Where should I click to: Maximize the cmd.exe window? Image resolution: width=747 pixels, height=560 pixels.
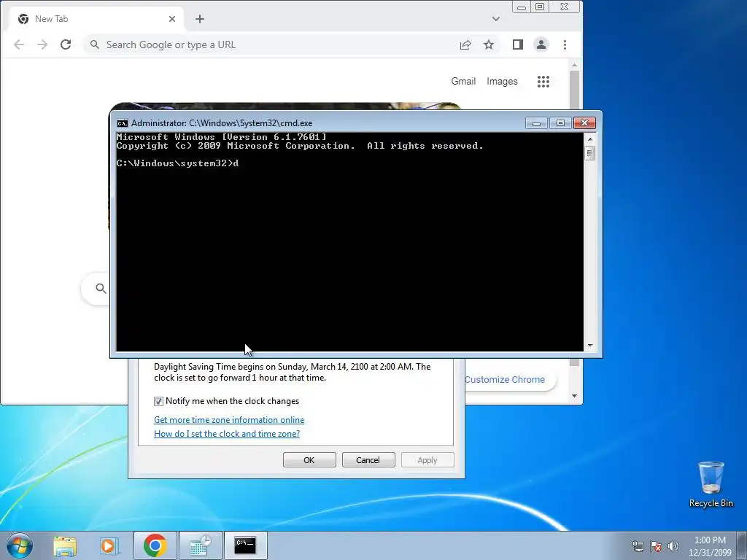point(560,123)
